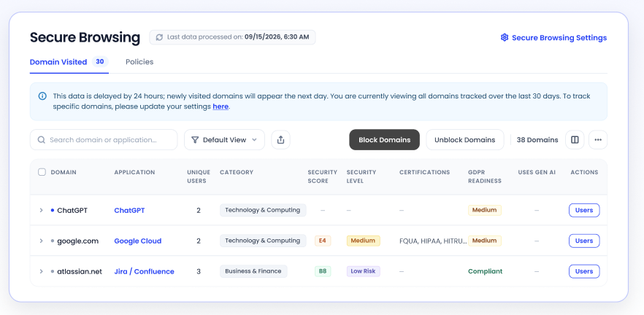644x315 pixels.
Task: Open the ChatGPT application link
Action: pyautogui.click(x=129, y=211)
